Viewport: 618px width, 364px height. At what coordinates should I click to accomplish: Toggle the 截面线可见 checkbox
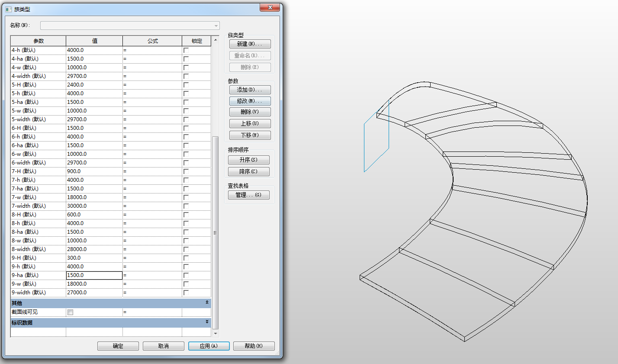(71, 312)
